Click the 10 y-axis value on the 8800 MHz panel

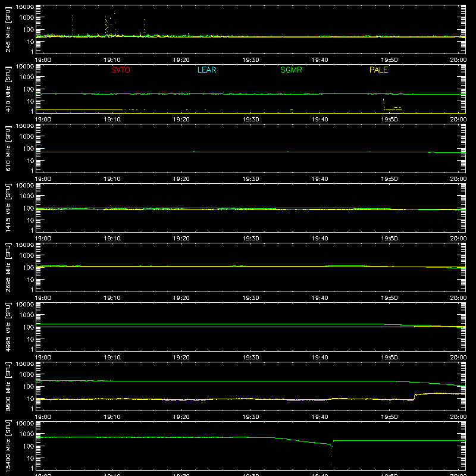(30, 399)
